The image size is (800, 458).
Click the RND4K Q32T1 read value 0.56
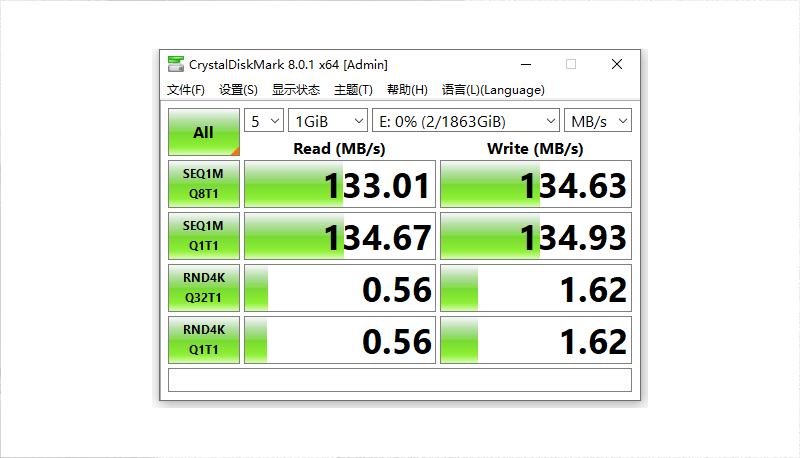click(340, 288)
